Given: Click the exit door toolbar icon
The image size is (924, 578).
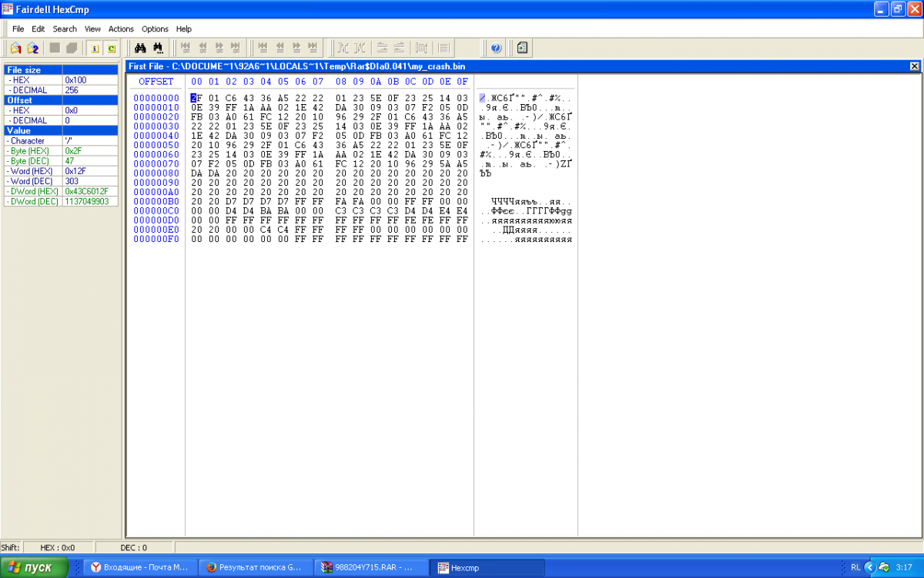Looking at the screenshot, I should (522, 48).
